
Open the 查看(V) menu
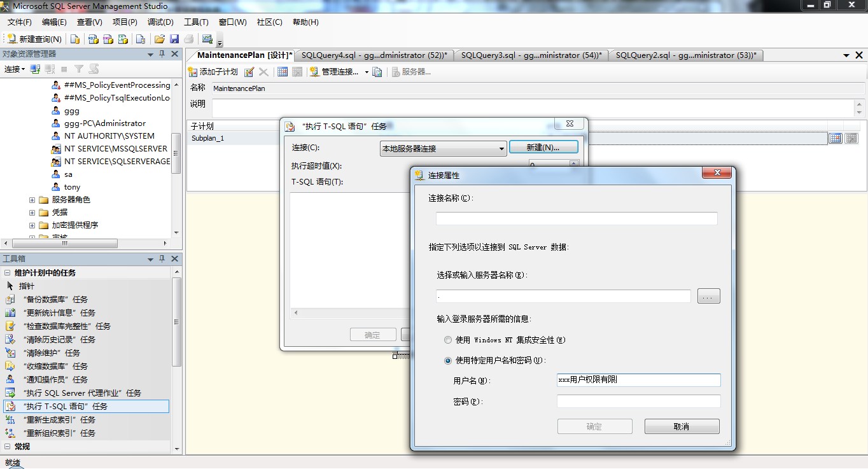[90, 22]
